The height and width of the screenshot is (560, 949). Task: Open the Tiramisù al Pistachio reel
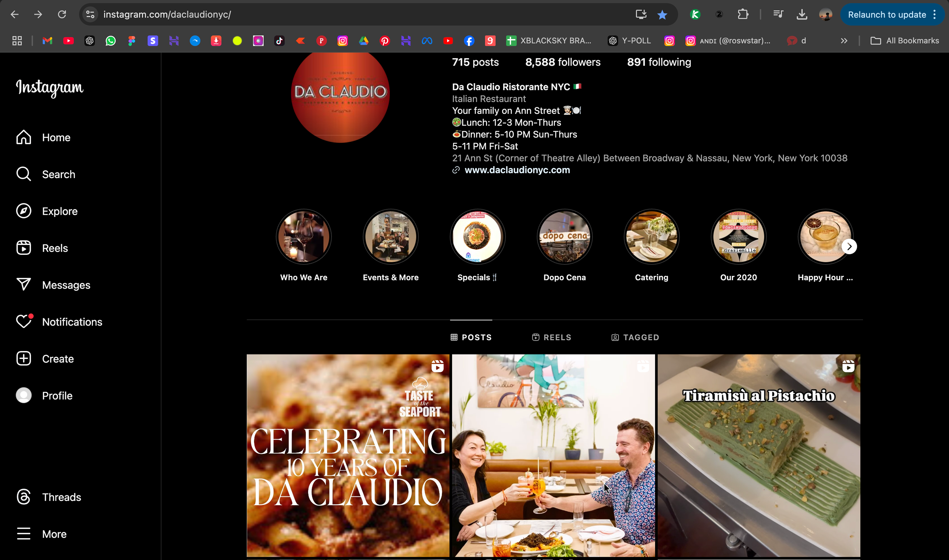(759, 455)
